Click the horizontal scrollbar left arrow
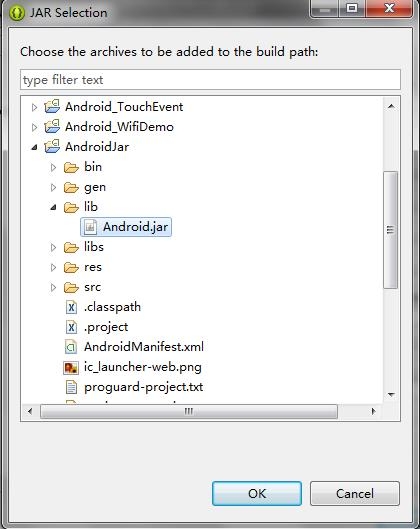420x529 pixels. (30, 411)
